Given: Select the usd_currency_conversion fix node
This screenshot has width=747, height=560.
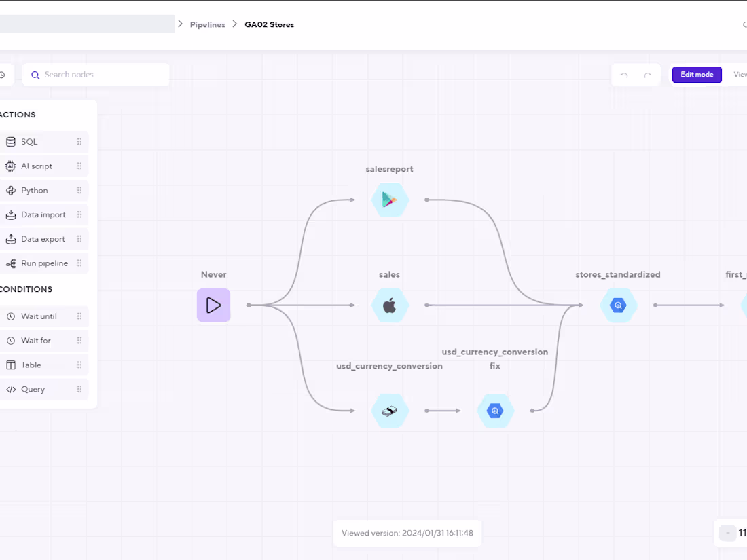Looking at the screenshot, I should click(495, 410).
